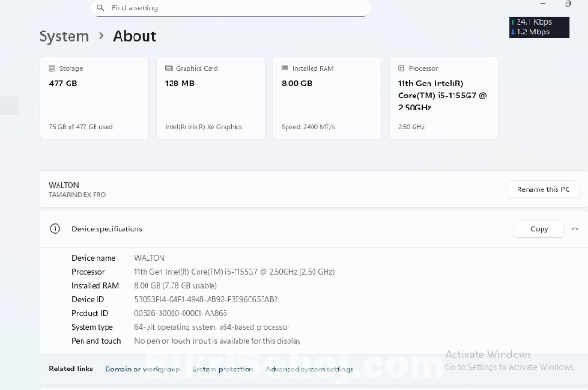This screenshot has width=588, height=390.
Task: Click the Rename this PC button
Action: 543,189
